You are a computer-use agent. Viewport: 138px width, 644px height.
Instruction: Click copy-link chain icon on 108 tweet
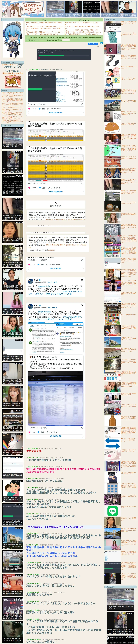tap(47, 432)
